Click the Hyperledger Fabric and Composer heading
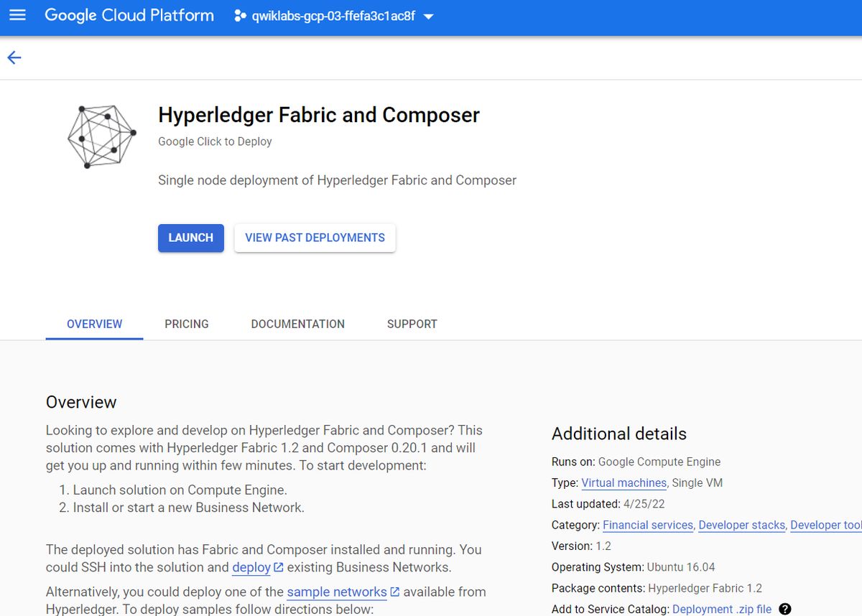Image resolution: width=862 pixels, height=616 pixels. coord(319,115)
